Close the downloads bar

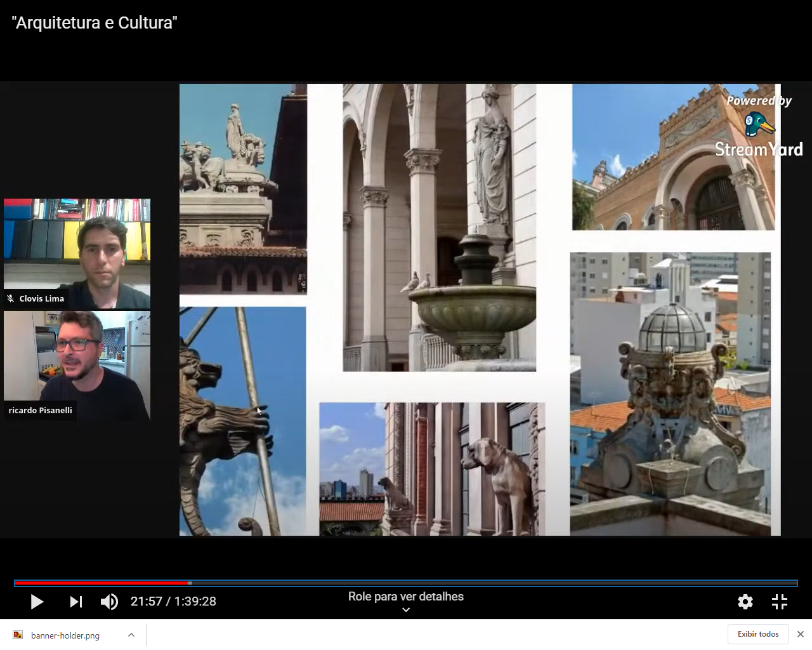801,634
